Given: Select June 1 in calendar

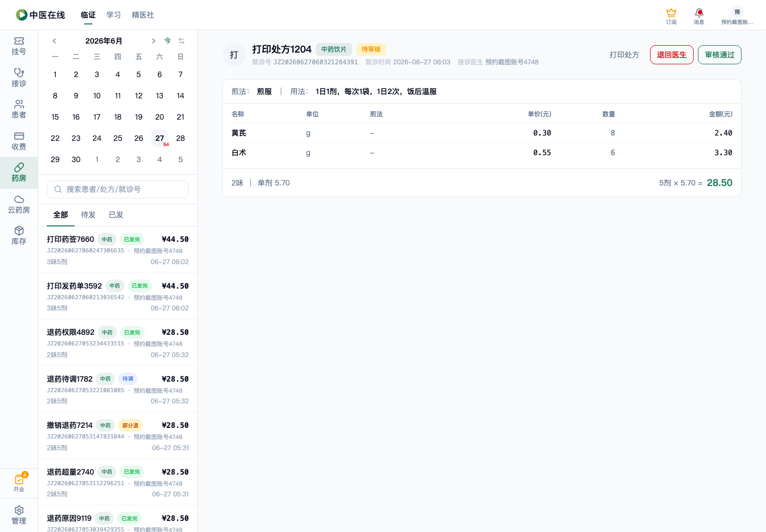Looking at the screenshot, I should click(55, 74).
